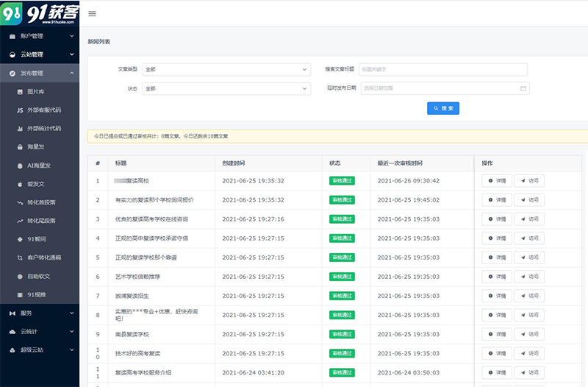Open the 状态 filter dropdown
The image size is (588, 387).
(226, 88)
